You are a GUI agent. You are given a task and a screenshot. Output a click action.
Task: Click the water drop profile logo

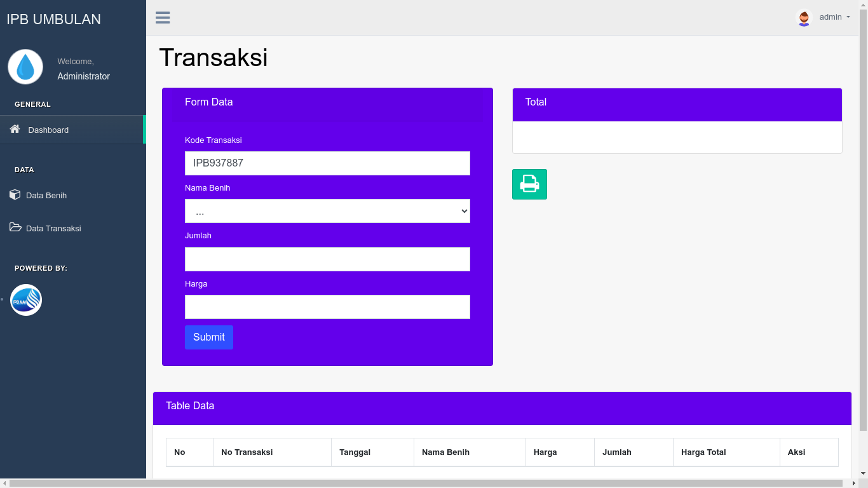click(25, 67)
